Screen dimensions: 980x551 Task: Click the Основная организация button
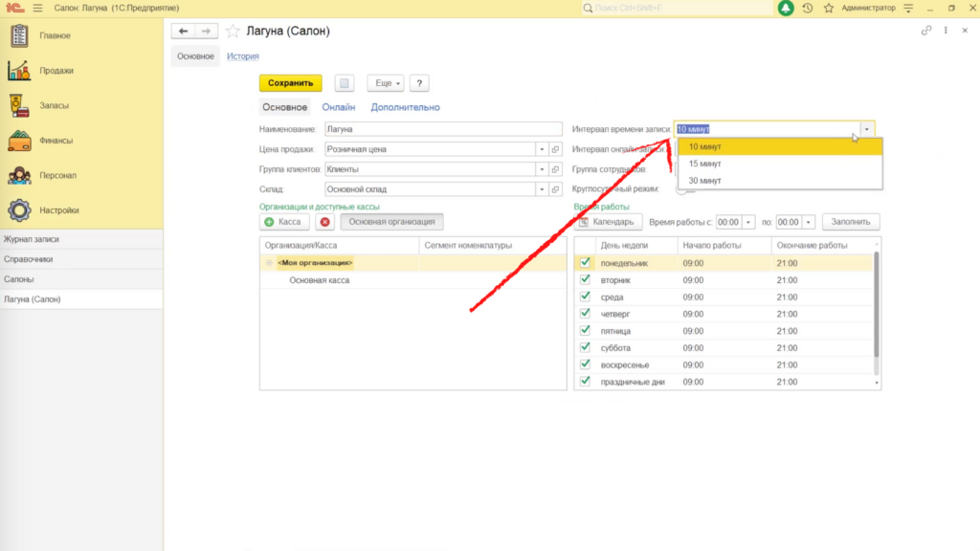[x=391, y=222]
